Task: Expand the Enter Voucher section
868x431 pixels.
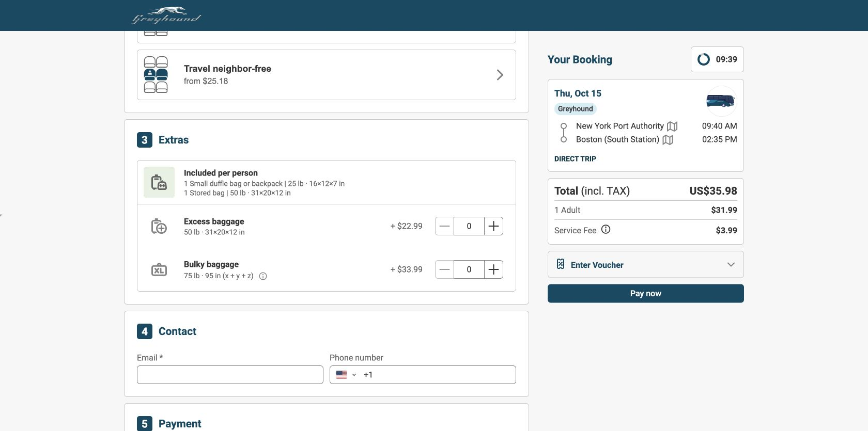Action: point(646,265)
